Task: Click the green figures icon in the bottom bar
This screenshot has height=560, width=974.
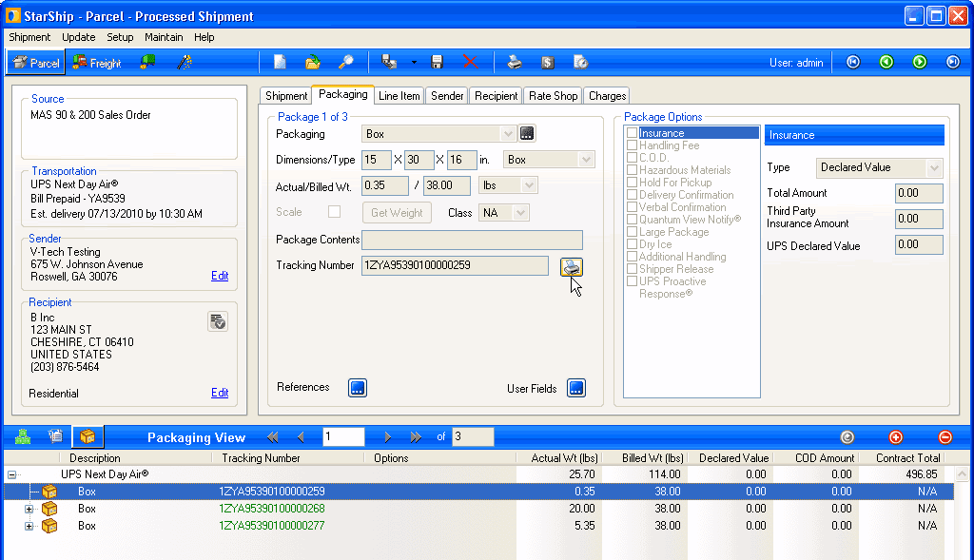Action: (x=23, y=437)
